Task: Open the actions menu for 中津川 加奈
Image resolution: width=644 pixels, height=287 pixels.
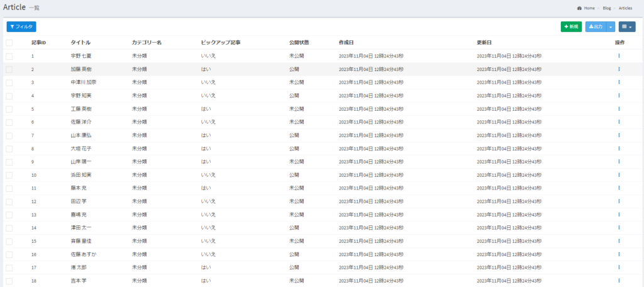Action: (619, 82)
